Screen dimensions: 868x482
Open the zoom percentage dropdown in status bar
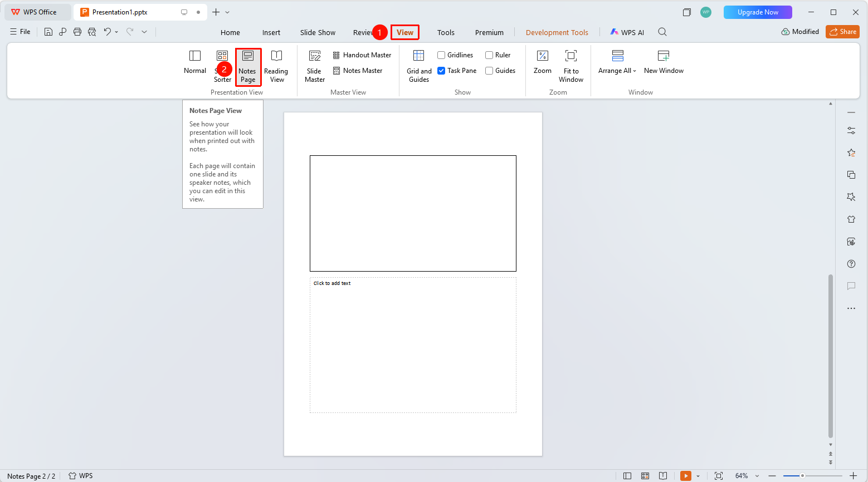(x=757, y=476)
